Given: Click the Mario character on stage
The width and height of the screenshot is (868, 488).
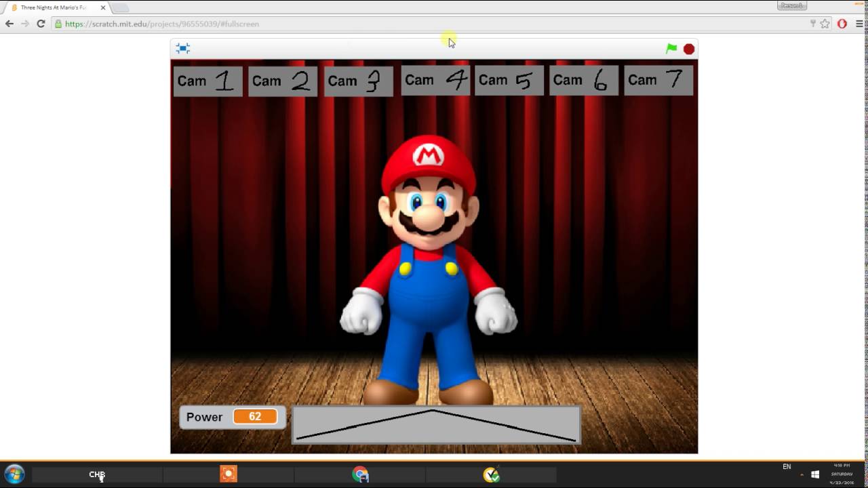Looking at the screenshot, I should 429,271.
